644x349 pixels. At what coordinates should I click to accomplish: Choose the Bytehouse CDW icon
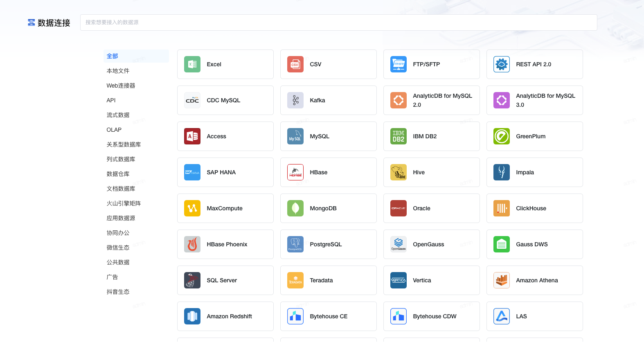tap(399, 316)
